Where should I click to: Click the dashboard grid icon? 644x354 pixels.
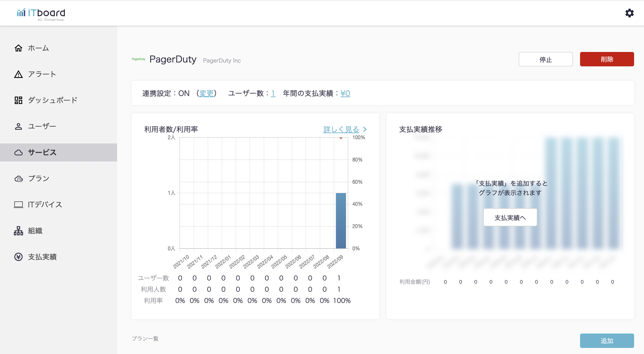(x=18, y=100)
